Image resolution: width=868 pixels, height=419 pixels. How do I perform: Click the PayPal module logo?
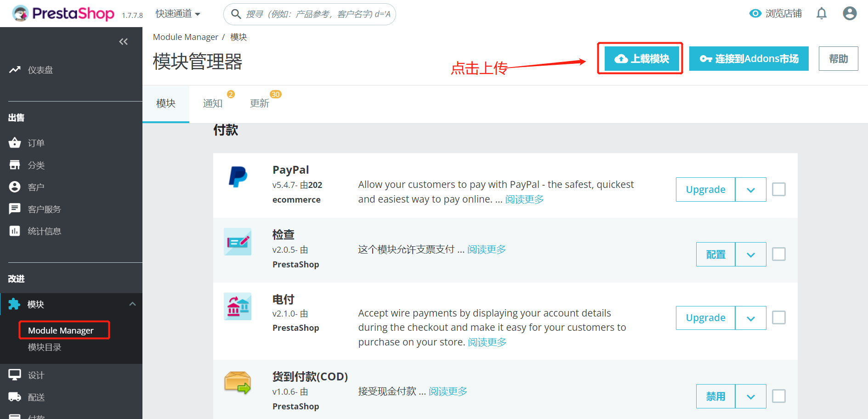click(238, 177)
